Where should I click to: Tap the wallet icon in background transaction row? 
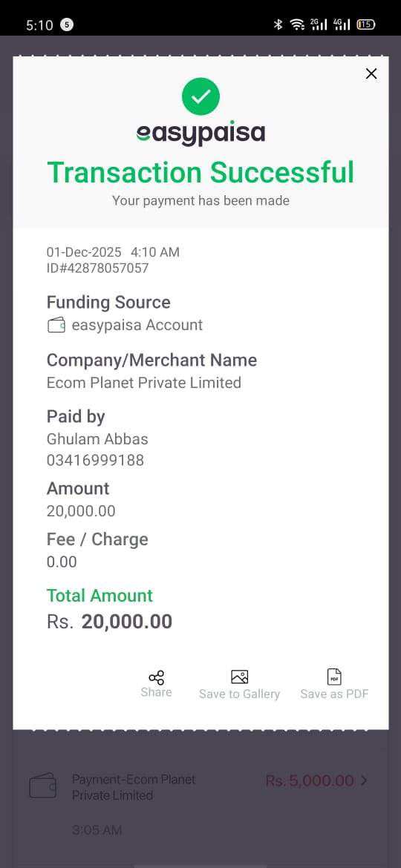point(42,785)
